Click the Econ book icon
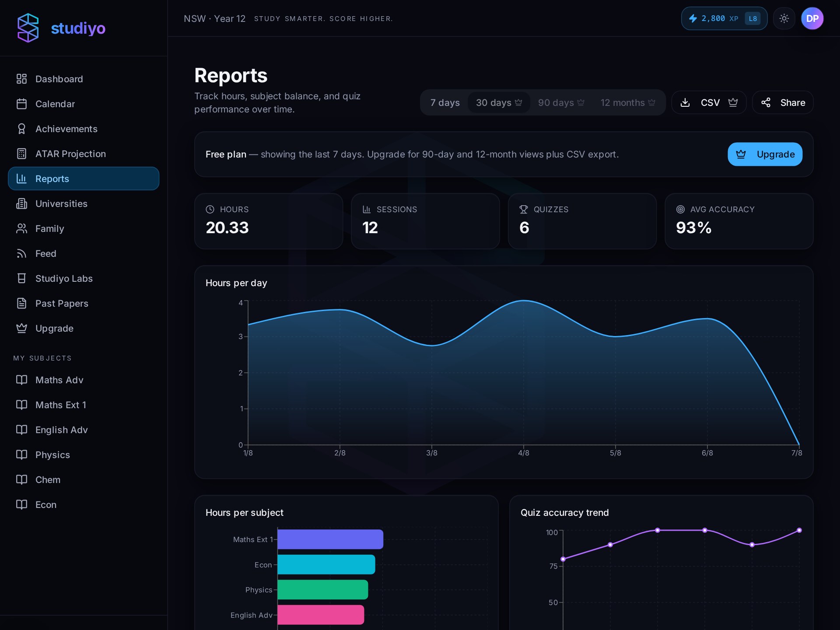The height and width of the screenshot is (630, 840). click(21, 504)
